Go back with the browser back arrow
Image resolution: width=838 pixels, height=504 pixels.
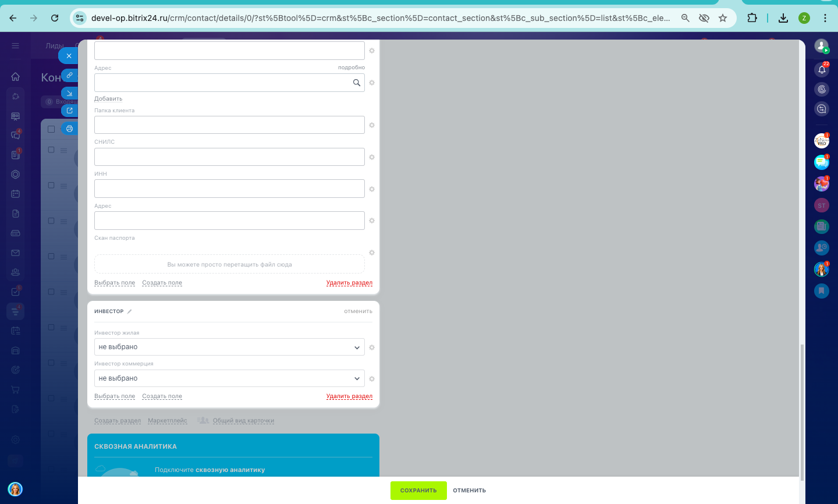[x=13, y=18]
